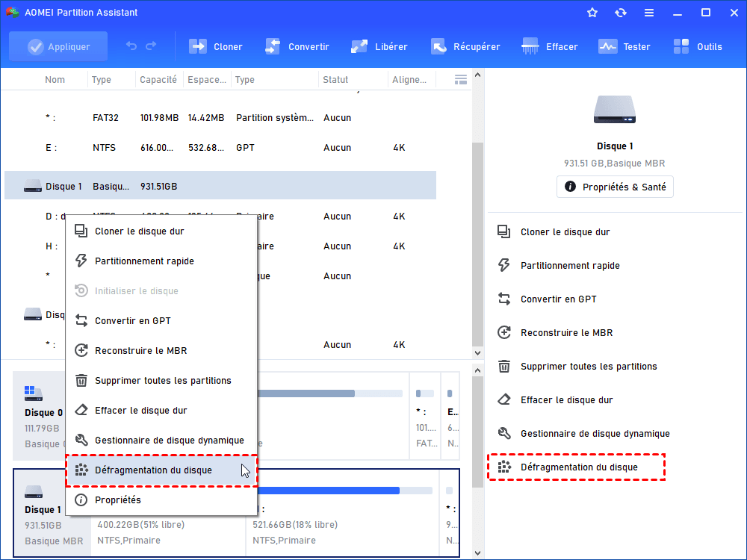Click the disk map scroll-up arrow

(477, 370)
